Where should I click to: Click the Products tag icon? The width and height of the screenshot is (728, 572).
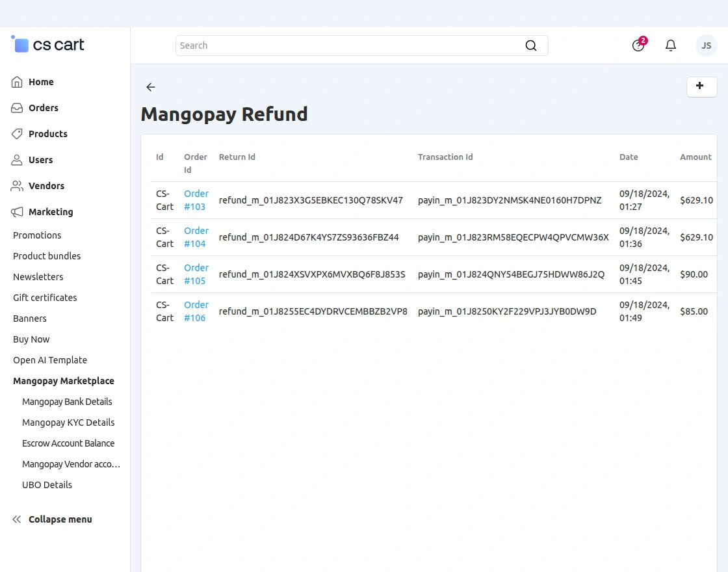click(17, 134)
